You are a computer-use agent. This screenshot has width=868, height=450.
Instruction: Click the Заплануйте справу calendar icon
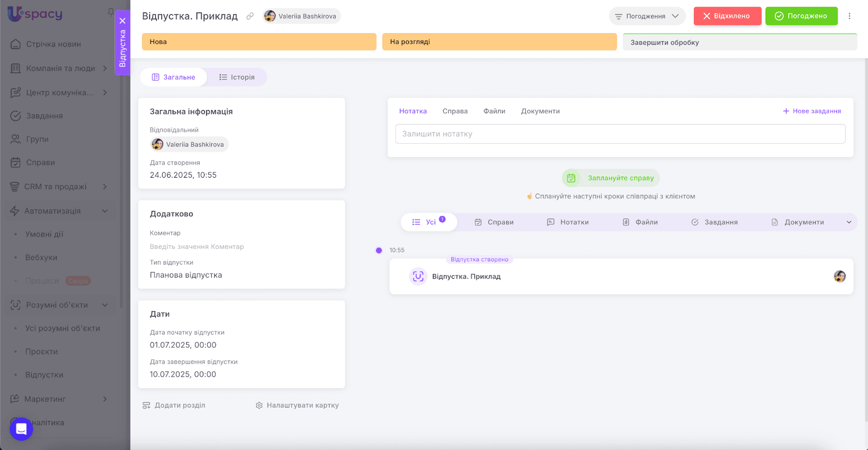pyautogui.click(x=571, y=178)
